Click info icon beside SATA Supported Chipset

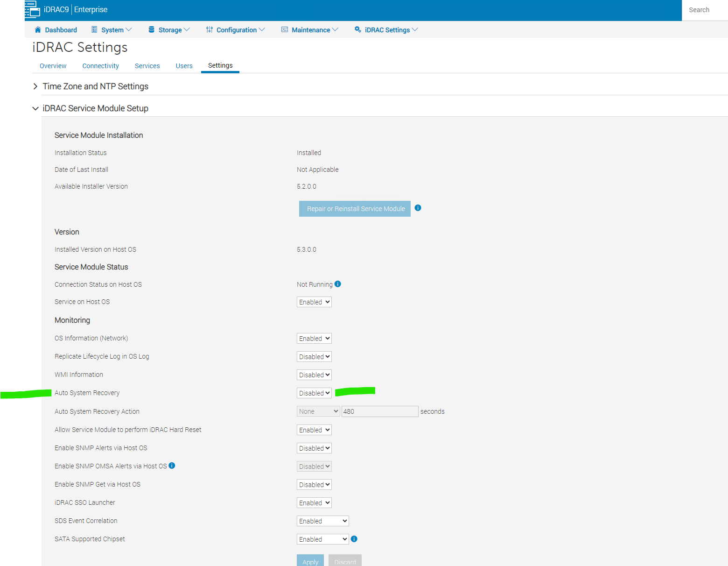tap(354, 539)
